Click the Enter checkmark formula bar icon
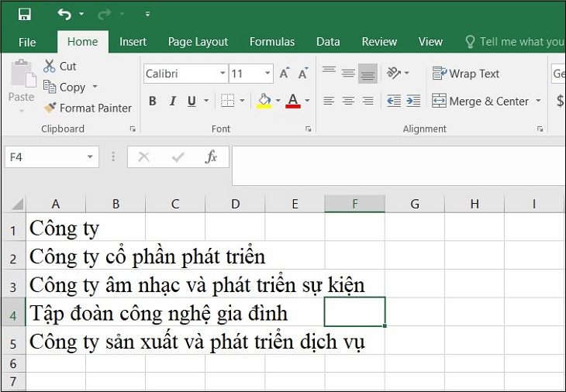 pyautogui.click(x=178, y=156)
